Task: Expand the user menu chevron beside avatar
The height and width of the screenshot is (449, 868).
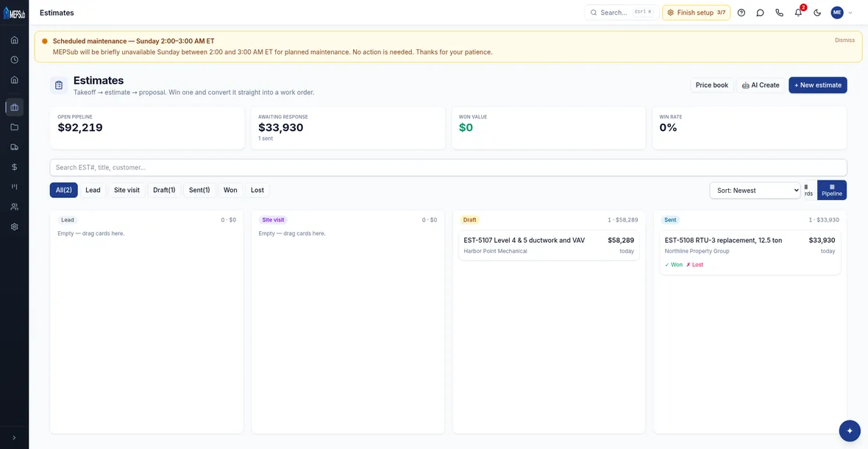Action: tap(850, 13)
